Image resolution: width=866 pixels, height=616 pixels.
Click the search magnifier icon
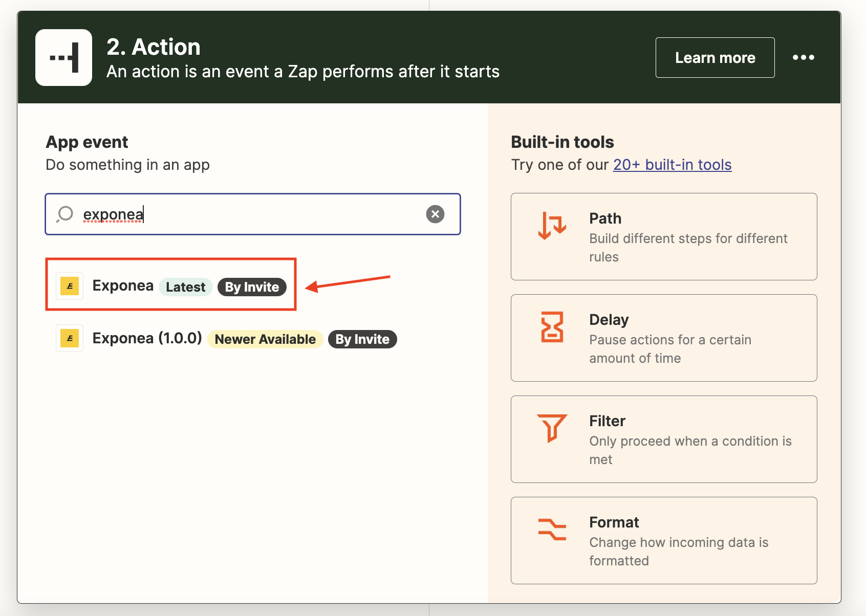pos(65,214)
